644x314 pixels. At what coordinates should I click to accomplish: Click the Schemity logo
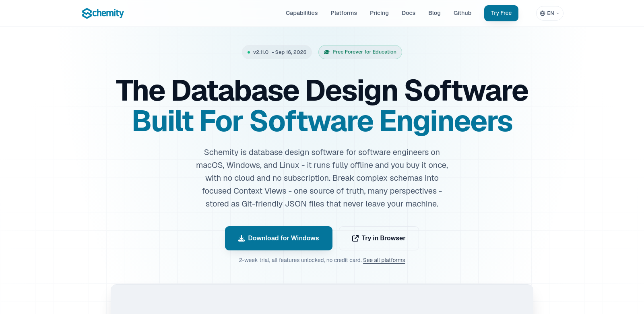point(103,13)
